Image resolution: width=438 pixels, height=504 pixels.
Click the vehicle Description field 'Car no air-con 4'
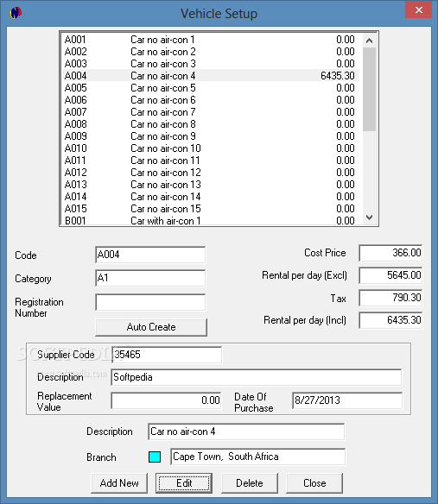coord(246,432)
